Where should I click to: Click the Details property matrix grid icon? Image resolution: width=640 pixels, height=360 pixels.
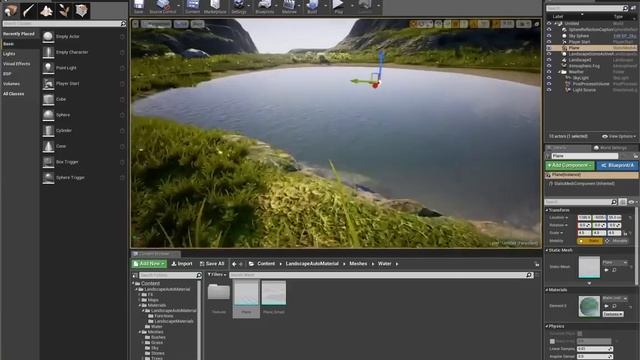[x=622, y=202]
